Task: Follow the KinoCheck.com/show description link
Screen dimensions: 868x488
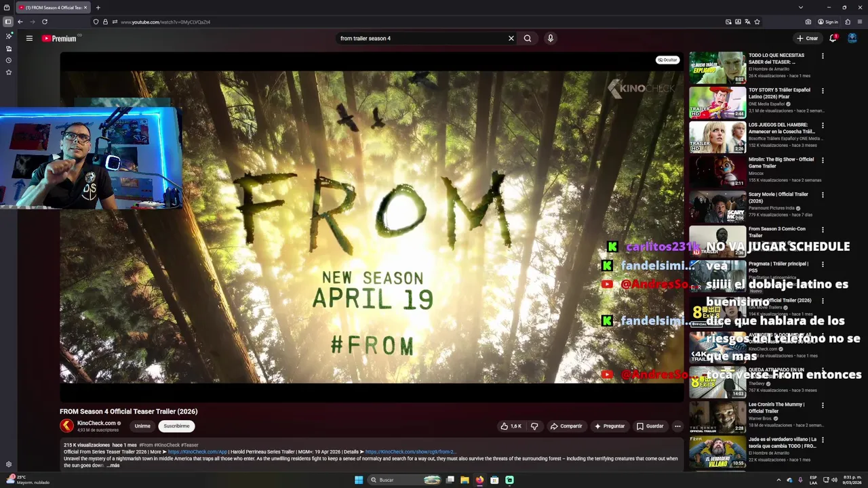Action: (x=410, y=451)
